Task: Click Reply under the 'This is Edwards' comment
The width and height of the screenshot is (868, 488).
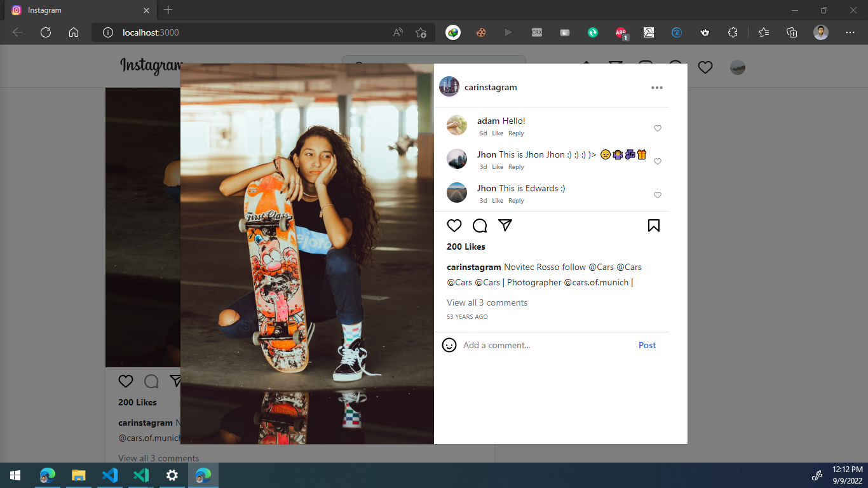Action: [516, 201]
